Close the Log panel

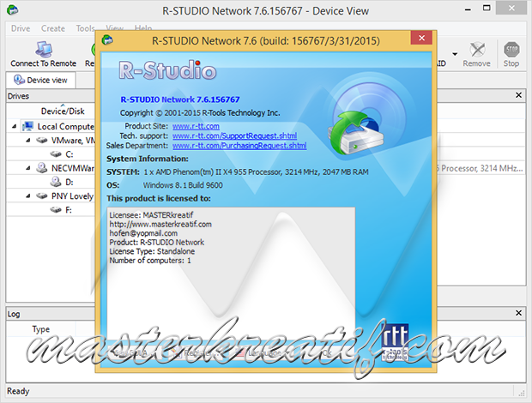(x=519, y=313)
